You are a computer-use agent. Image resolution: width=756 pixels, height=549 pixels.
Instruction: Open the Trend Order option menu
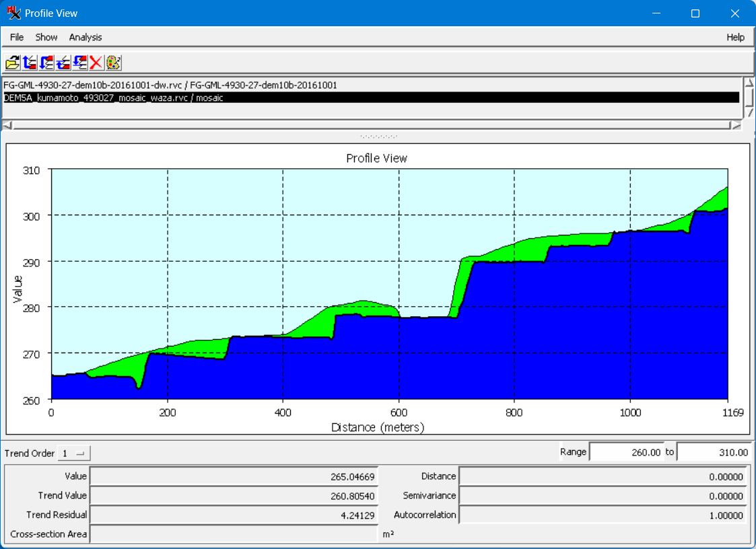(x=73, y=453)
